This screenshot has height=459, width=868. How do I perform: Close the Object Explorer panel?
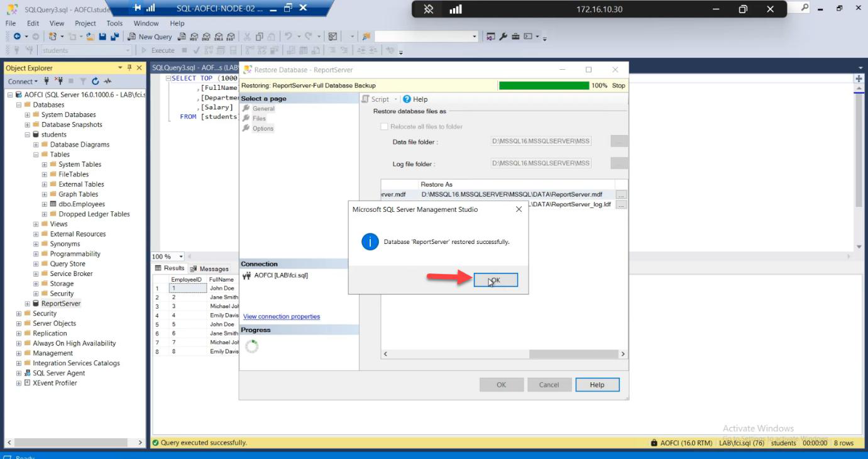coord(140,67)
